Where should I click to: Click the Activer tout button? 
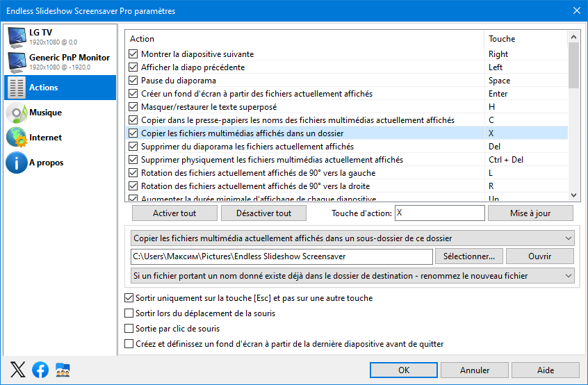pyautogui.click(x=174, y=213)
